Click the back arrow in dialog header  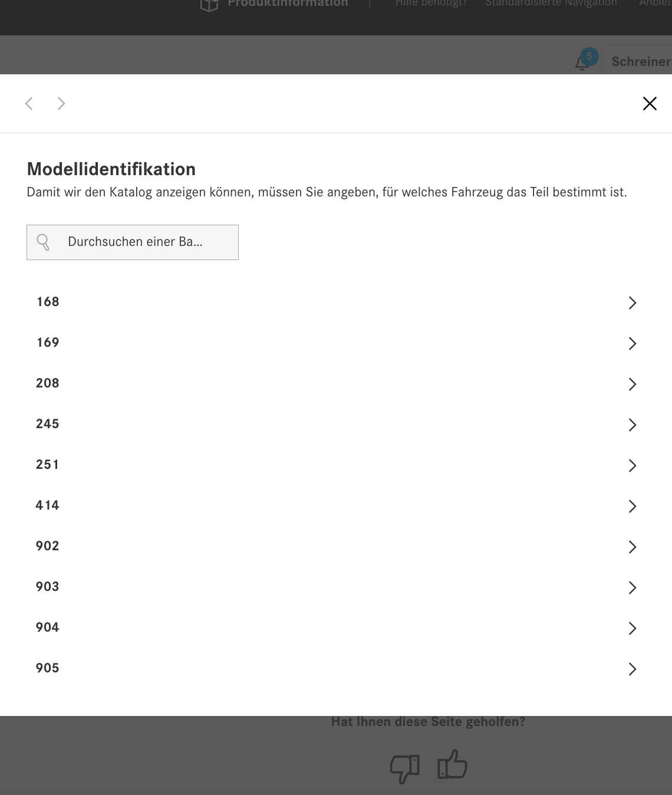[29, 104]
